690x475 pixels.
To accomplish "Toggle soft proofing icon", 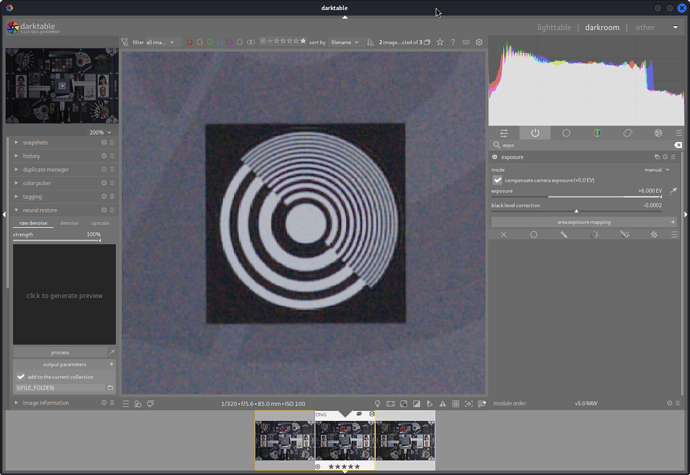I will pyautogui.click(x=429, y=404).
